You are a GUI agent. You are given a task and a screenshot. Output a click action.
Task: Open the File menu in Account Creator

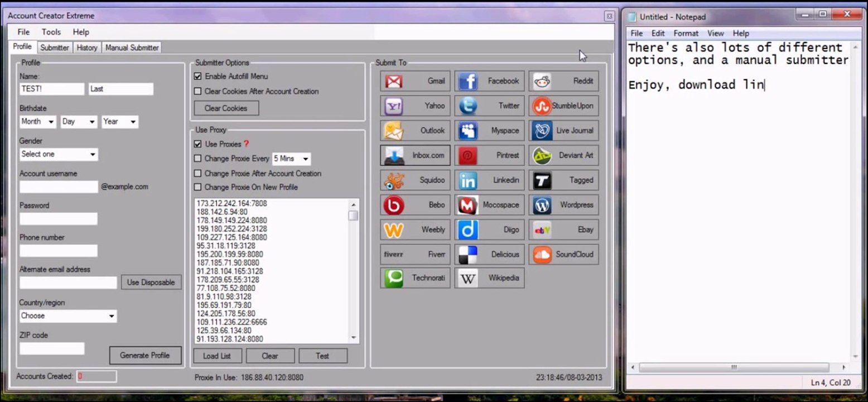pos(23,32)
